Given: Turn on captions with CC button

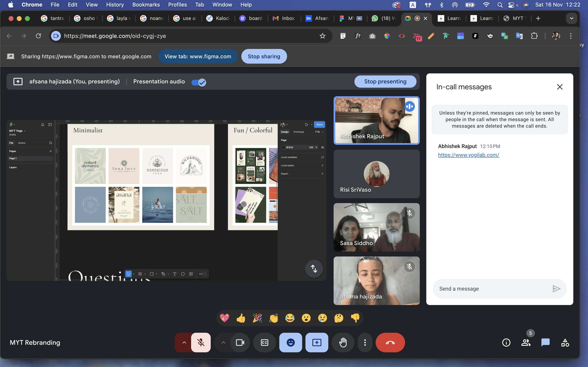Looking at the screenshot, I should (x=264, y=343).
